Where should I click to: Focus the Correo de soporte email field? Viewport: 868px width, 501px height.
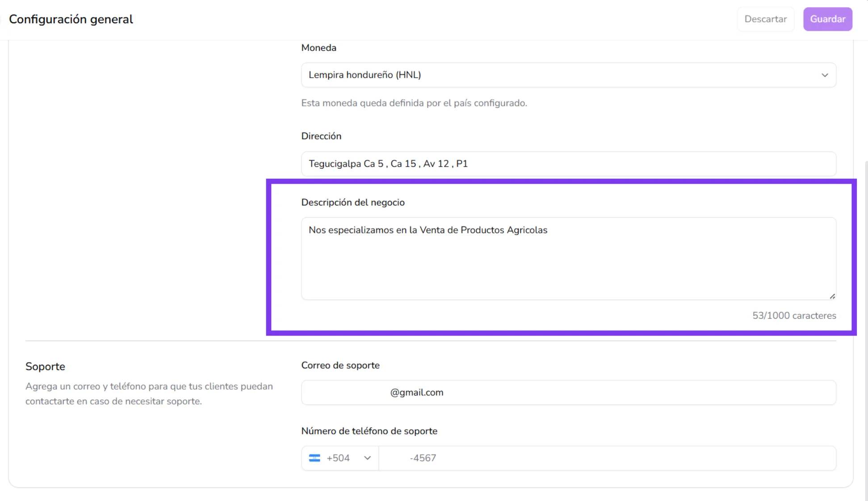[568, 392]
